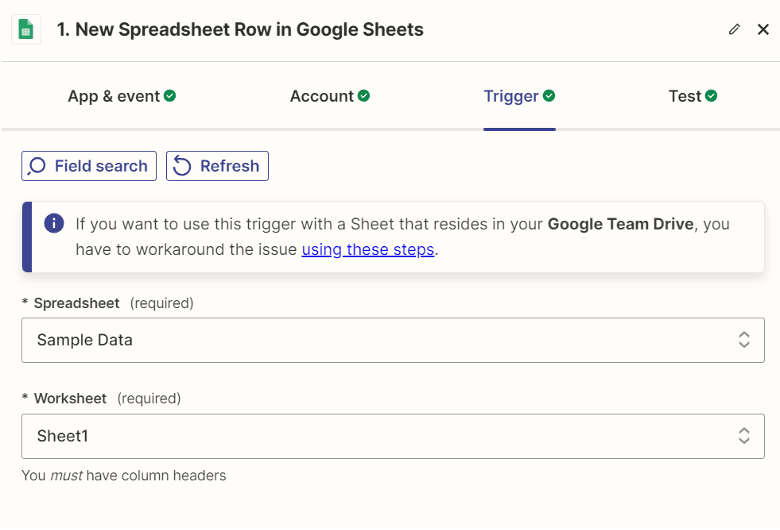Click the Google Sheets app icon
Screen dimensions: 780x530
(26, 30)
